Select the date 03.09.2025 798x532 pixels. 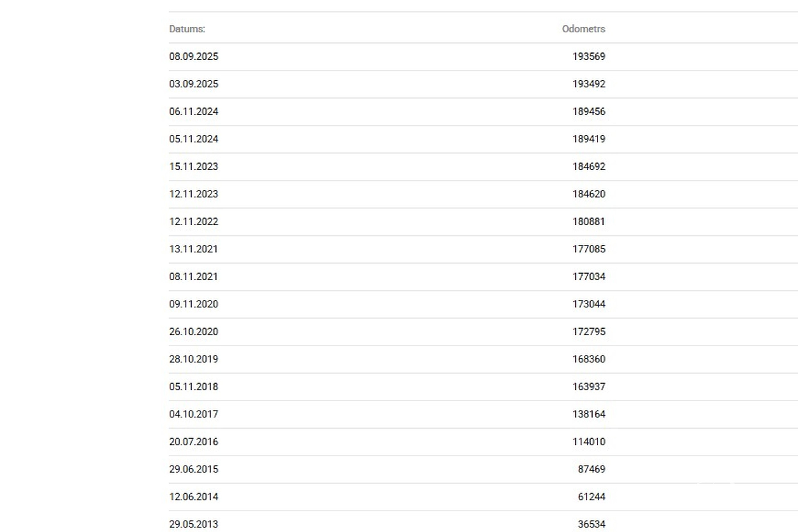pyautogui.click(x=194, y=84)
